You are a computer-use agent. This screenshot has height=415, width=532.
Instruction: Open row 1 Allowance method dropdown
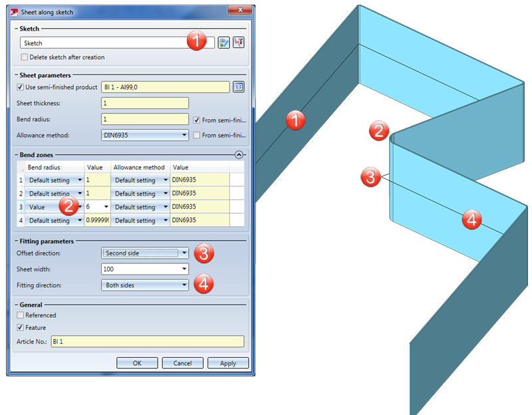coord(166,180)
